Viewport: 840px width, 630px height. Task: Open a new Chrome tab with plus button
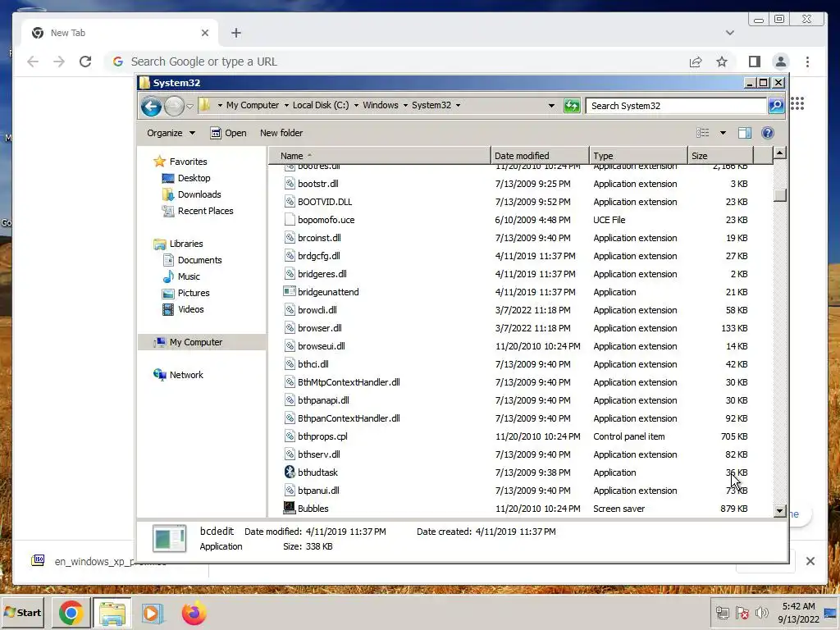click(x=235, y=33)
